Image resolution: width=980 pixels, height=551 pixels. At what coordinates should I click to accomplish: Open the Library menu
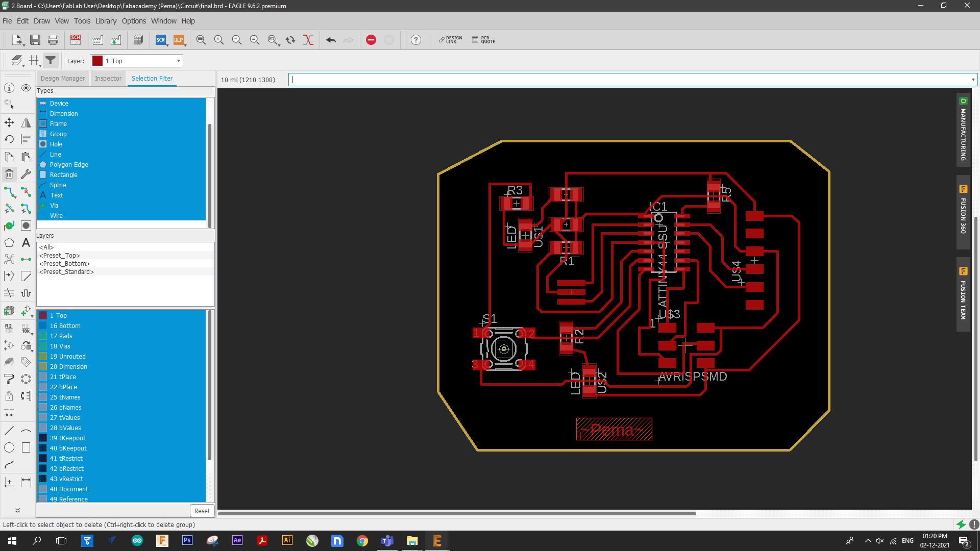click(106, 21)
